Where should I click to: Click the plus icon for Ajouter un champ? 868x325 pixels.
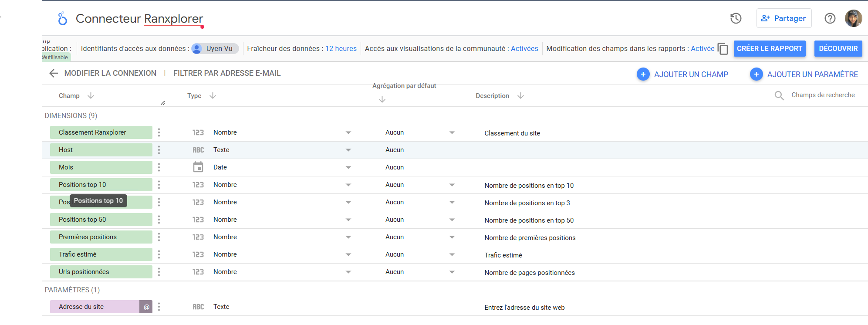(643, 74)
